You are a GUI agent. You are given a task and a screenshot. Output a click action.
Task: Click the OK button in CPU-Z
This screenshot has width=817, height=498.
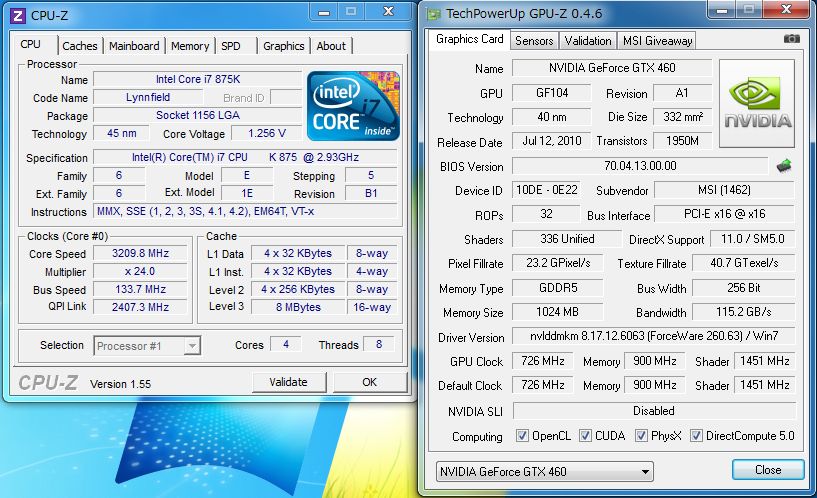(369, 382)
